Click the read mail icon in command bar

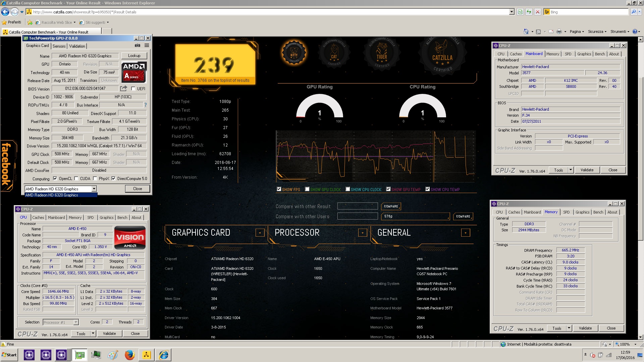coord(551,32)
